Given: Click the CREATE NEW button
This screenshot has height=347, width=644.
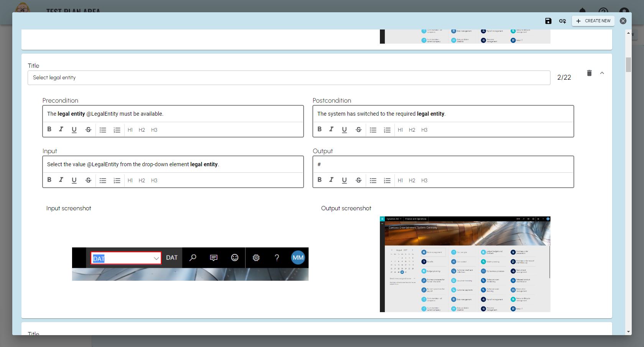Looking at the screenshot, I should [x=593, y=21].
